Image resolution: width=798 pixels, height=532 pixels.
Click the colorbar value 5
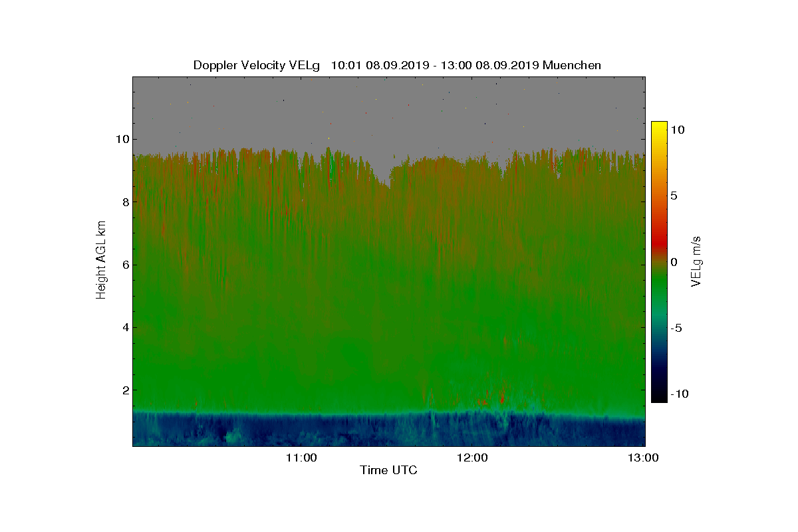(674, 196)
